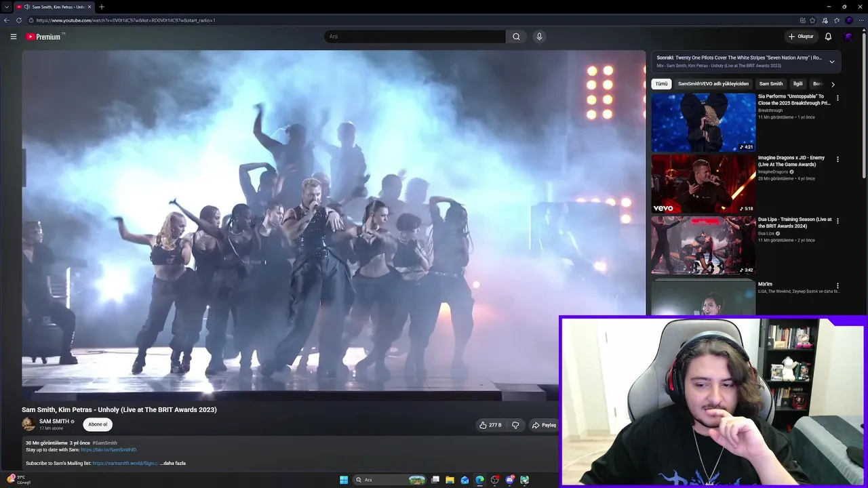Viewport: 868px width, 488px height.
Task: Open the bio.to/SamSmithID link
Action: click(x=108, y=449)
